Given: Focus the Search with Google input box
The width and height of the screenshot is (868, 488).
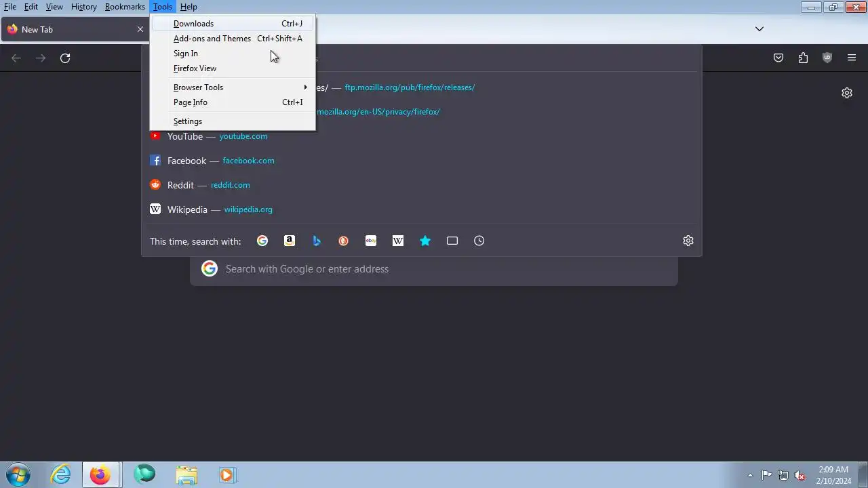Looking at the screenshot, I should (x=434, y=269).
